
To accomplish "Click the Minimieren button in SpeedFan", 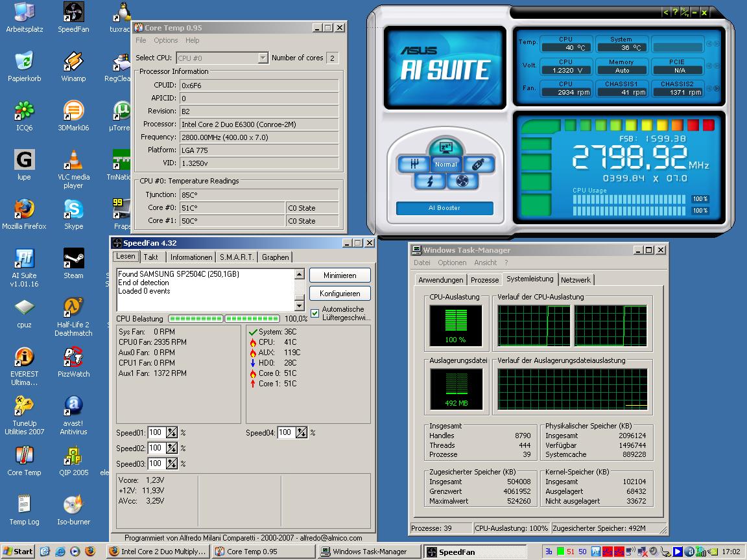I will point(340,275).
